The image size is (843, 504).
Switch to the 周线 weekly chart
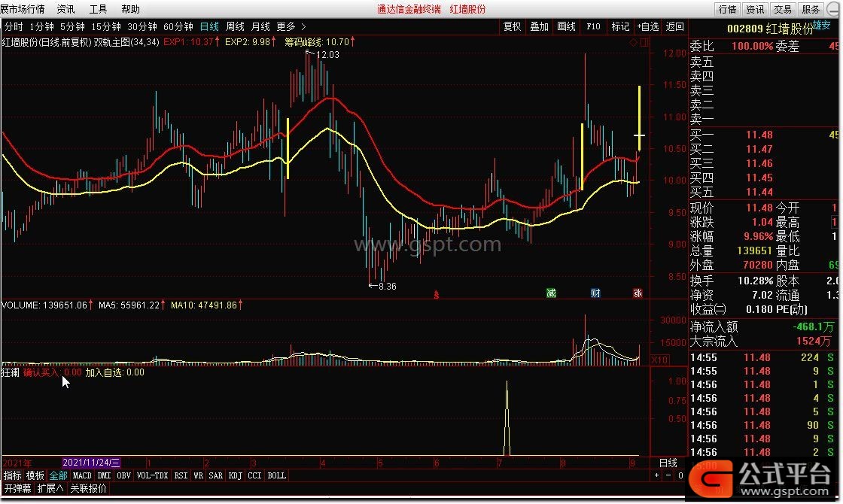pos(235,26)
